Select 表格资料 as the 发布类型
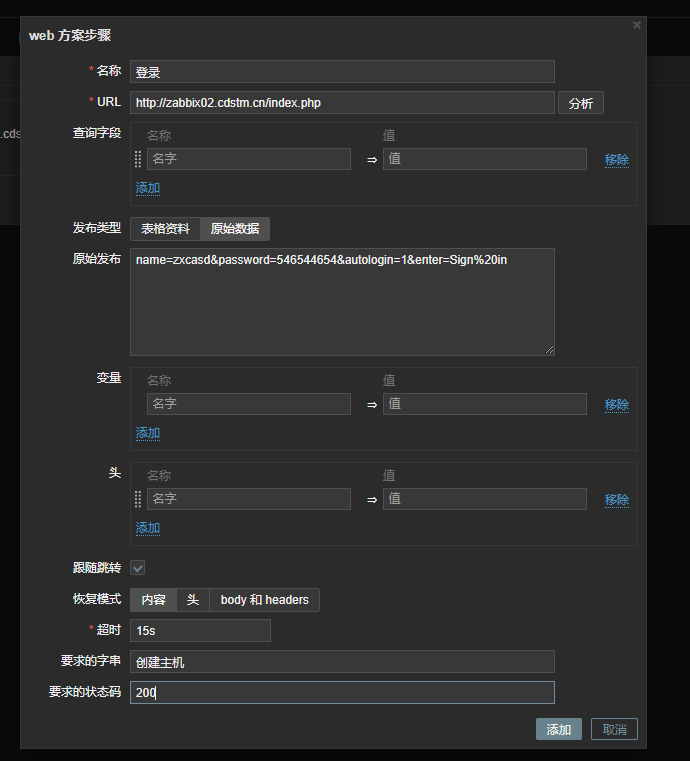This screenshot has width=690, height=761. click(x=165, y=229)
